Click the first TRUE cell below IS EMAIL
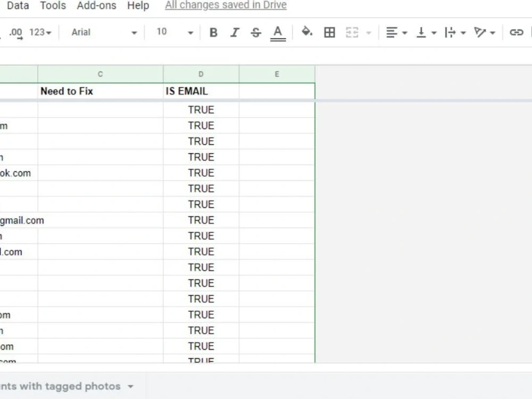532x399 pixels. 201,110
